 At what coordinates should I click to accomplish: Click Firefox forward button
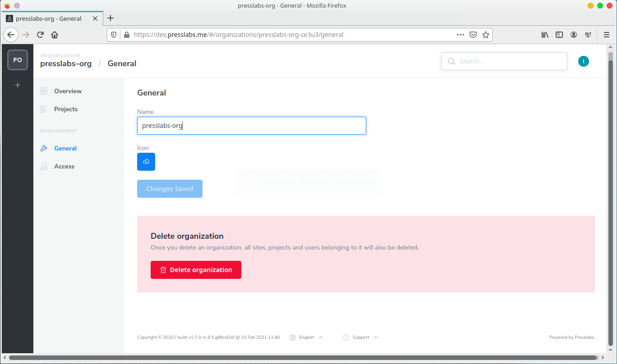coord(26,35)
